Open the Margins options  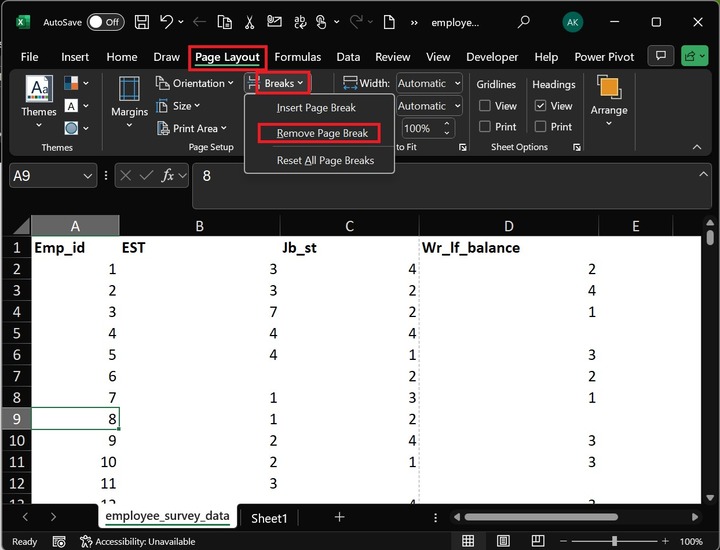click(129, 98)
